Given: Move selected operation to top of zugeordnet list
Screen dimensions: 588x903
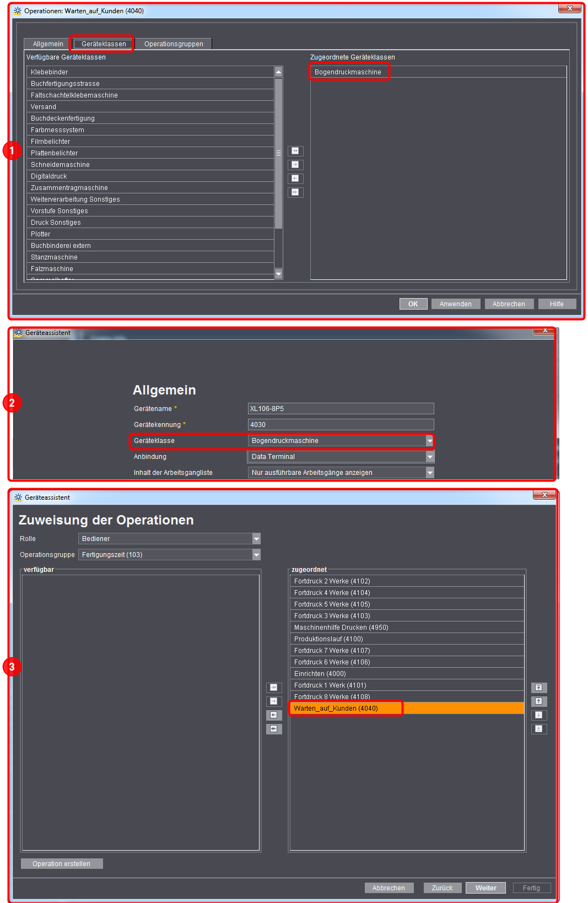Looking at the screenshot, I should pyautogui.click(x=539, y=688).
